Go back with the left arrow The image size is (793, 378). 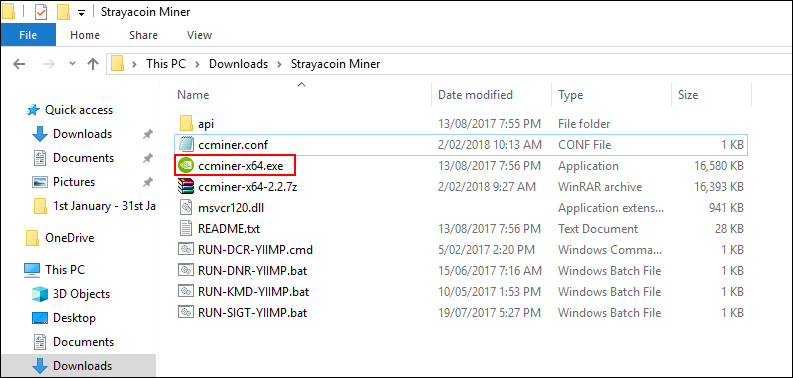tap(19, 64)
